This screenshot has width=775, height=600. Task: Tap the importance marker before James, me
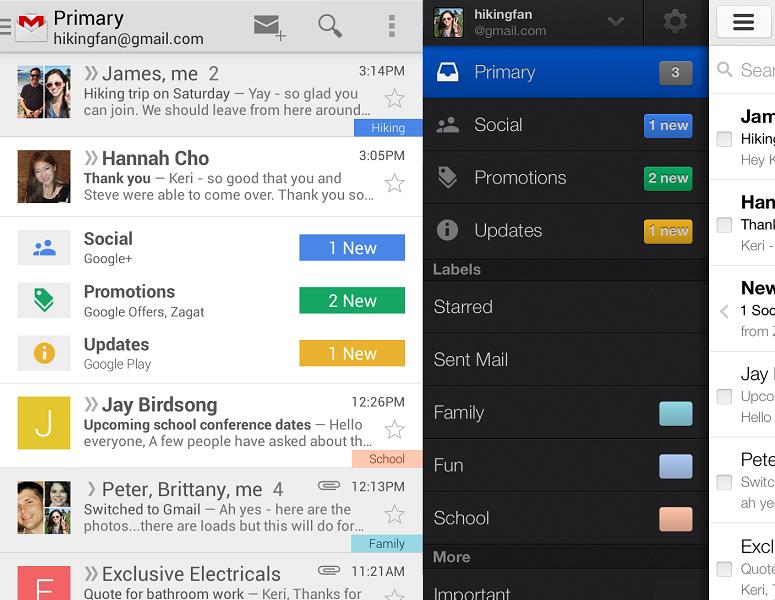[x=90, y=73]
